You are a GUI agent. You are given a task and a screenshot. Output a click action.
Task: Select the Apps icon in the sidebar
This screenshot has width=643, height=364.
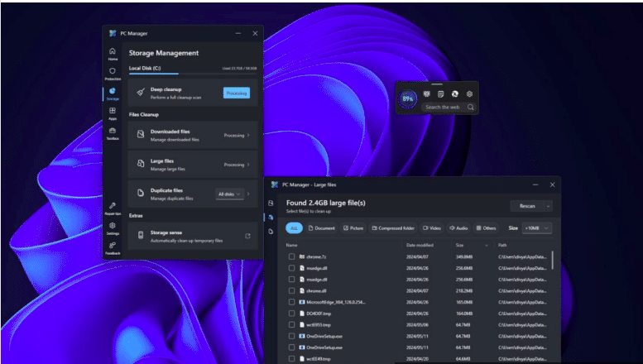click(x=113, y=113)
